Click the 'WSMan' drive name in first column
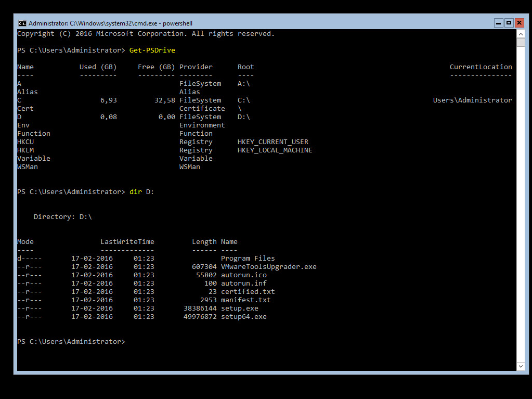 tap(28, 166)
